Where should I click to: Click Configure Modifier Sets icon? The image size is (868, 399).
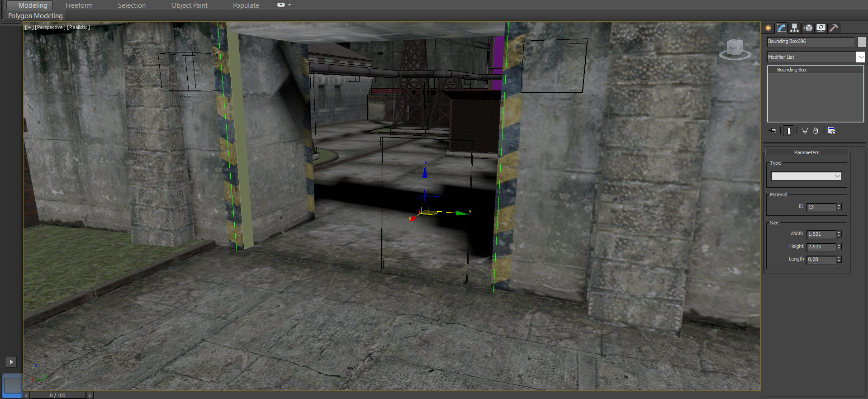point(831,131)
